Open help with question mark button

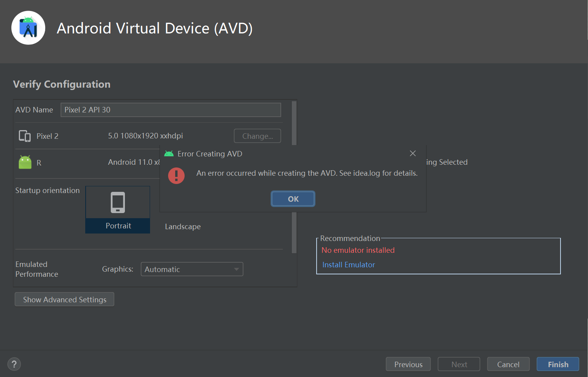[14, 364]
